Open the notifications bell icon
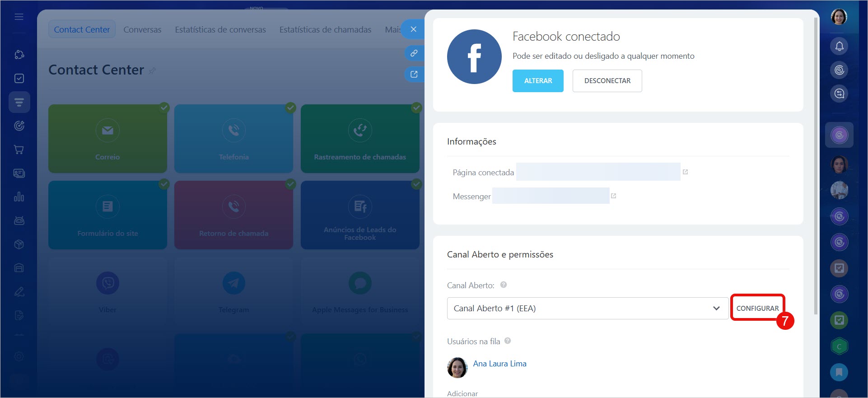The height and width of the screenshot is (398, 868). [839, 46]
